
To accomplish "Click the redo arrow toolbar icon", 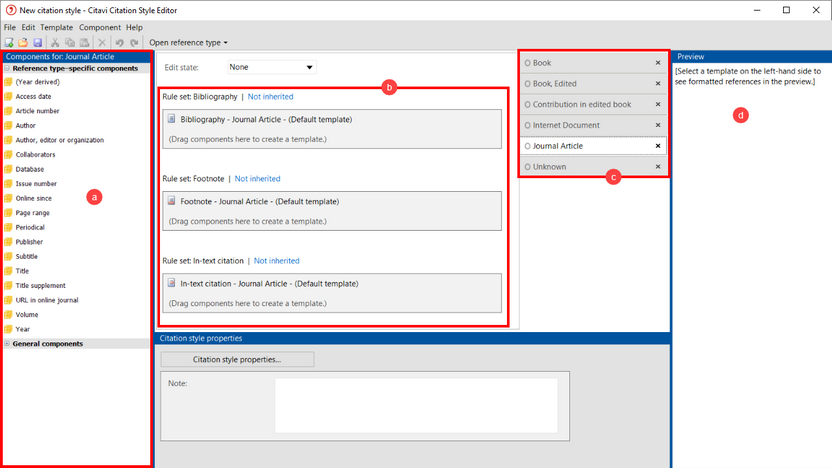I will click(x=134, y=42).
